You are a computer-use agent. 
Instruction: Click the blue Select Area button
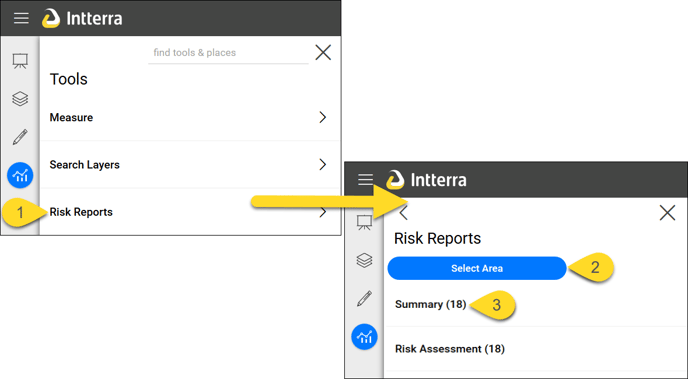(x=477, y=268)
